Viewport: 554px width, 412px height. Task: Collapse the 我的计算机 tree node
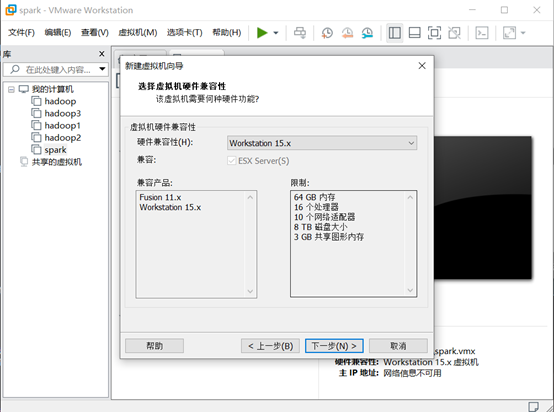tap(11, 89)
